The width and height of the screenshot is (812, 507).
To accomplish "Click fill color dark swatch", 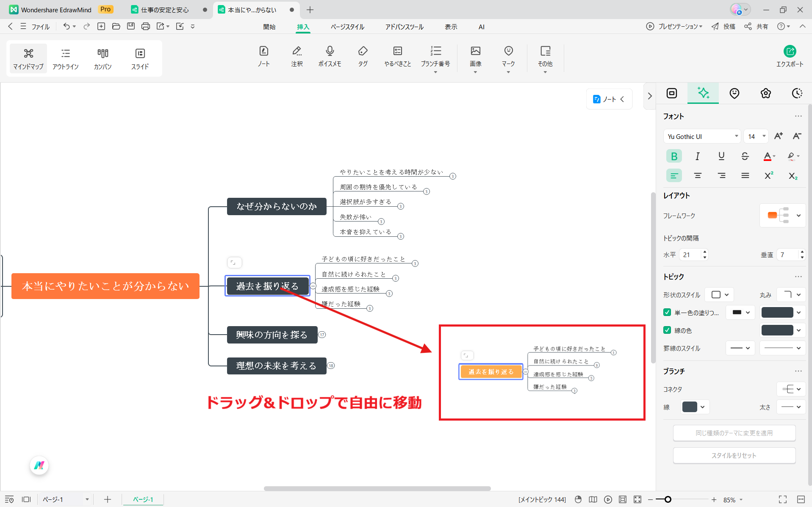I will click(777, 312).
